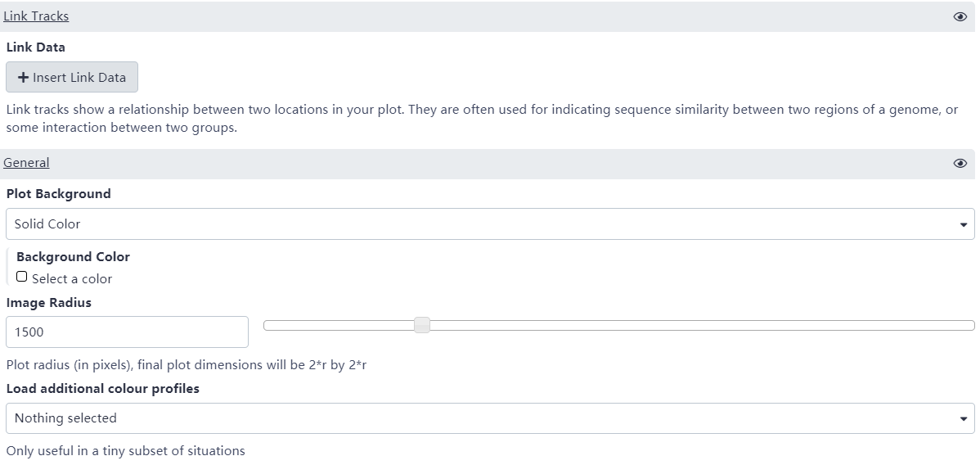The height and width of the screenshot is (465, 980).
Task: Click the Background Color field label
Action: pyautogui.click(x=73, y=257)
